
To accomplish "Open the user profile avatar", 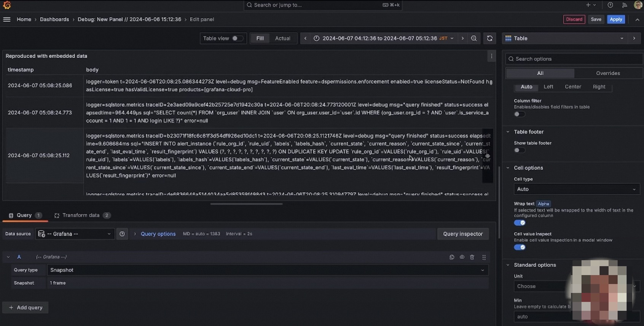I will [x=638, y=5].
